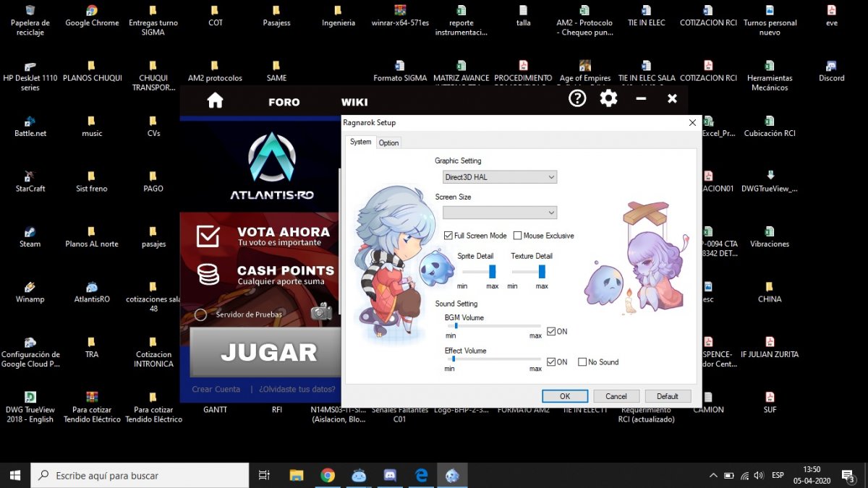
Task: Open the Wi-Fi network tray icon
Action: (744, 475)
